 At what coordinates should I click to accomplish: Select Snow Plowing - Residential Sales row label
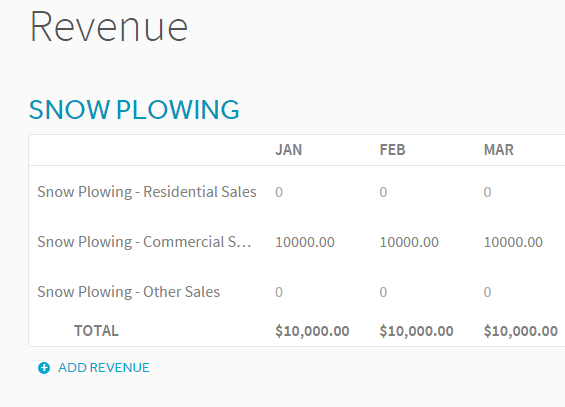[x=147, y=192]
